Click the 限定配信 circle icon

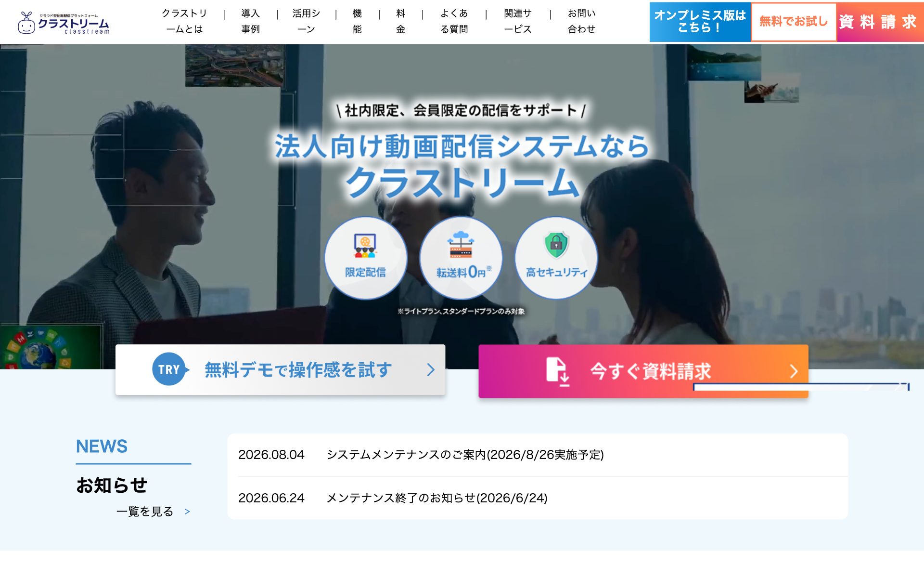coord(365,258)
